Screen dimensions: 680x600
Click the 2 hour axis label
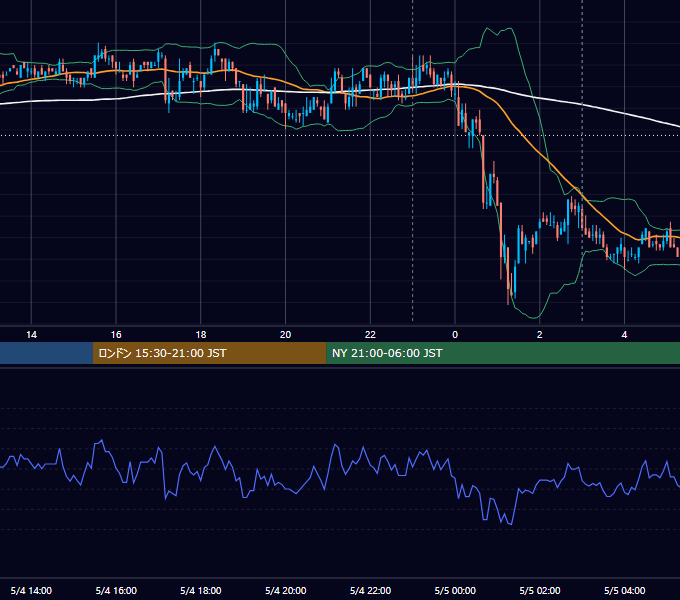tap(539, 335)
